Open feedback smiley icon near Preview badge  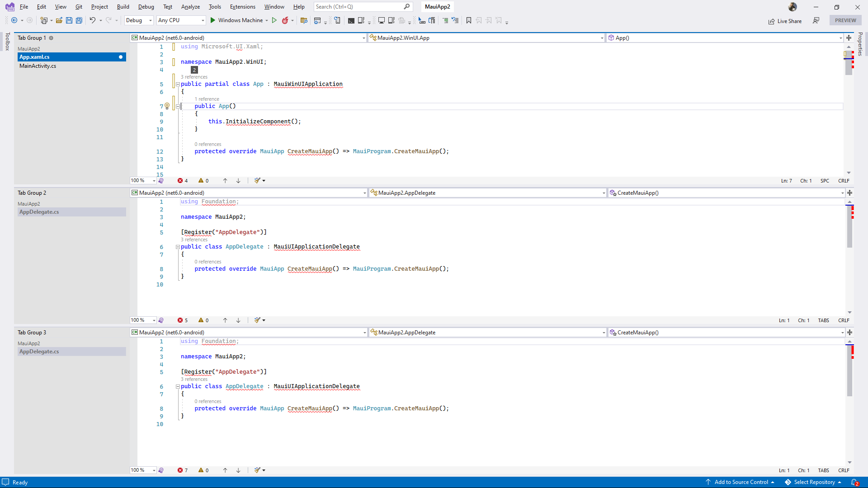817,21
